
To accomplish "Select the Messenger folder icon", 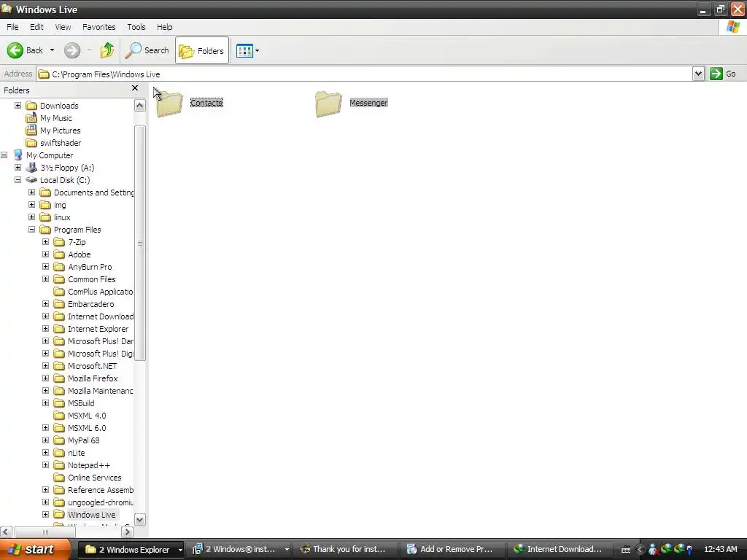I will [x=328, y=104].
